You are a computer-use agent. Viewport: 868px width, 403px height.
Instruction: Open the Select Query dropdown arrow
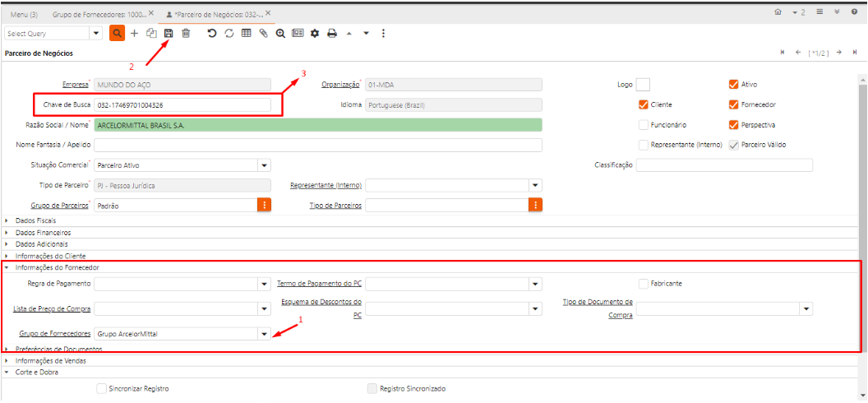[x=96, y=33]
